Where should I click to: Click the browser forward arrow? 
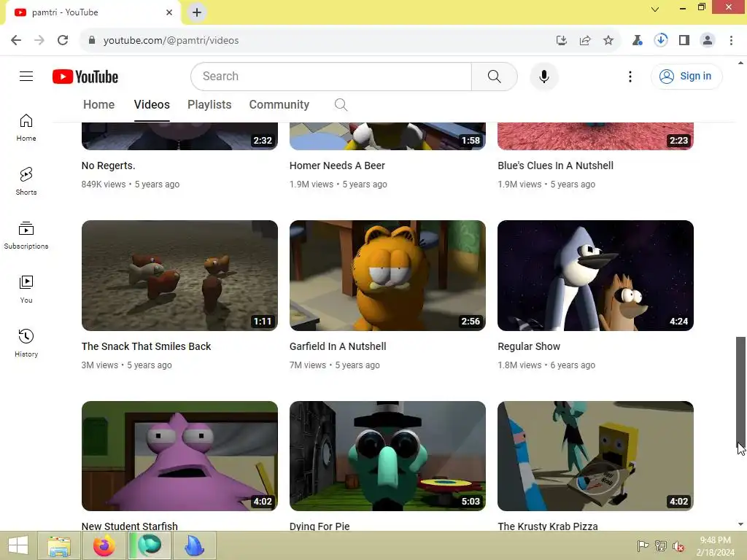click(39, 40)
